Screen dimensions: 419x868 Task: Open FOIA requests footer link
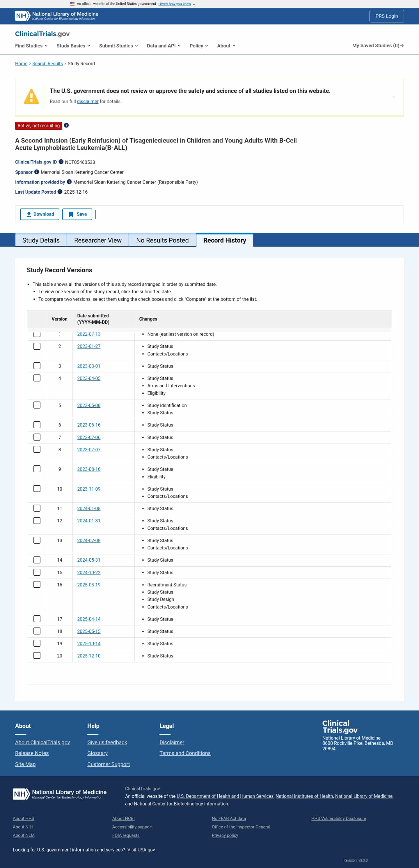click(126, 835)
